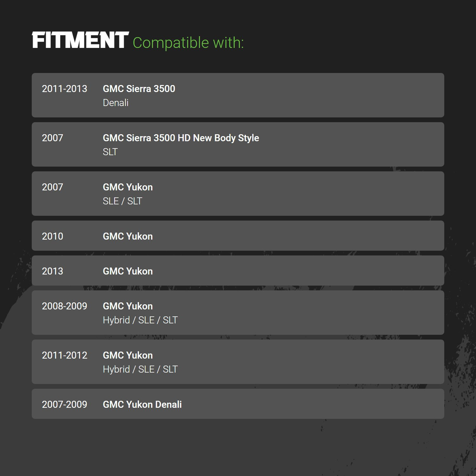Screen dimensions: 476x476
Task: Click Hybrid / SLE / SLT under 2008-2009 Yukon
Action: pyautogui.click(x=140, y=320)
